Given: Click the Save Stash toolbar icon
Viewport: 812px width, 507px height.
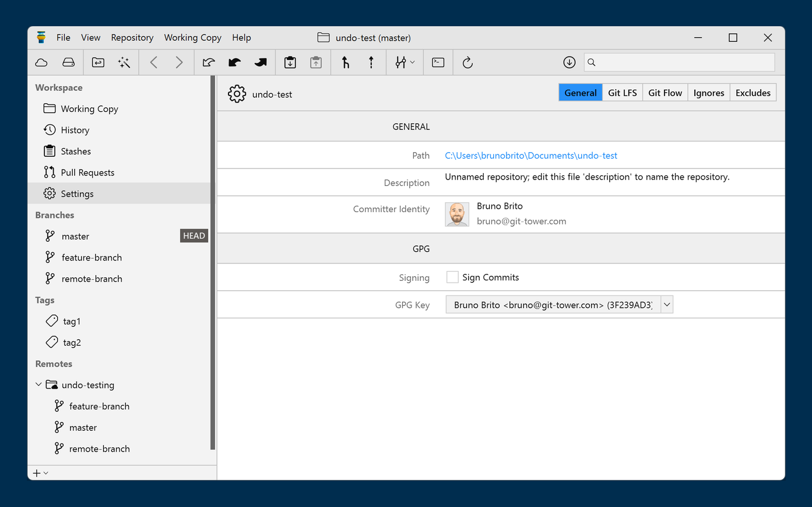Looking at the screenshot, I should [290, 62].
